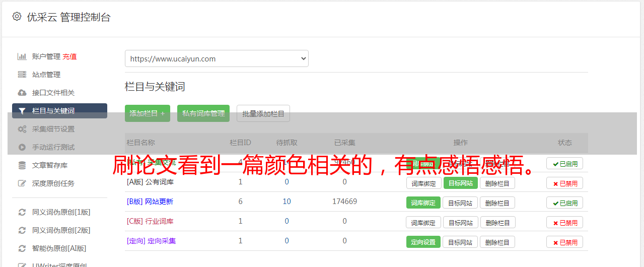Click 批量添加栏目 button
The width and height of the screenshot is (644, 267).
[263, 113]
